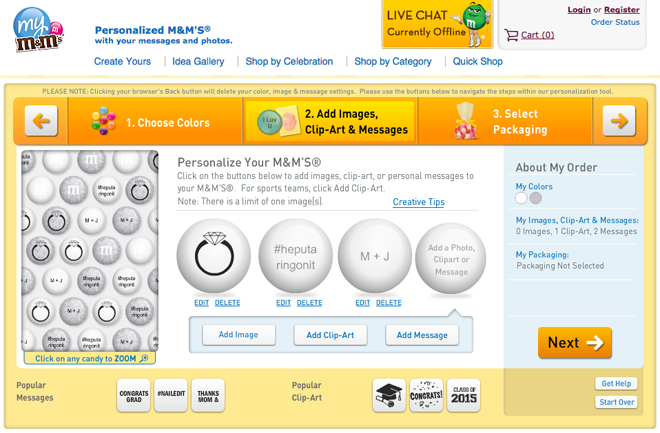This screenshot has height=433, width=660.
Task: Open Shop by Category menu
Action: click(393, 61)
